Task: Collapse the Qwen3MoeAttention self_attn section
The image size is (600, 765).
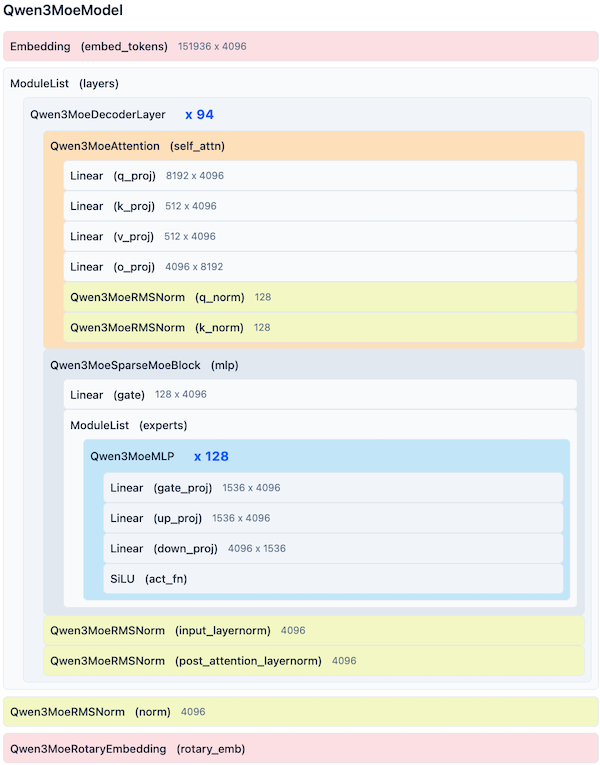Action: (137, 146)
